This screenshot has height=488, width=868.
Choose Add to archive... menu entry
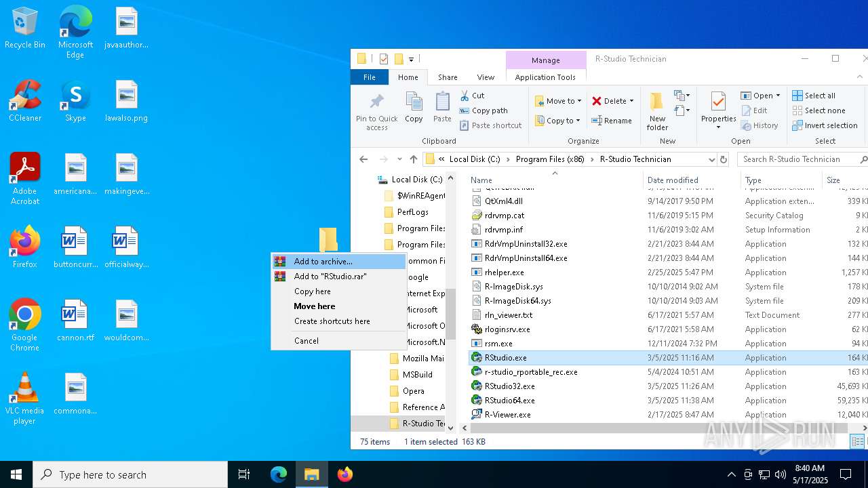click(x=338, y=262)
